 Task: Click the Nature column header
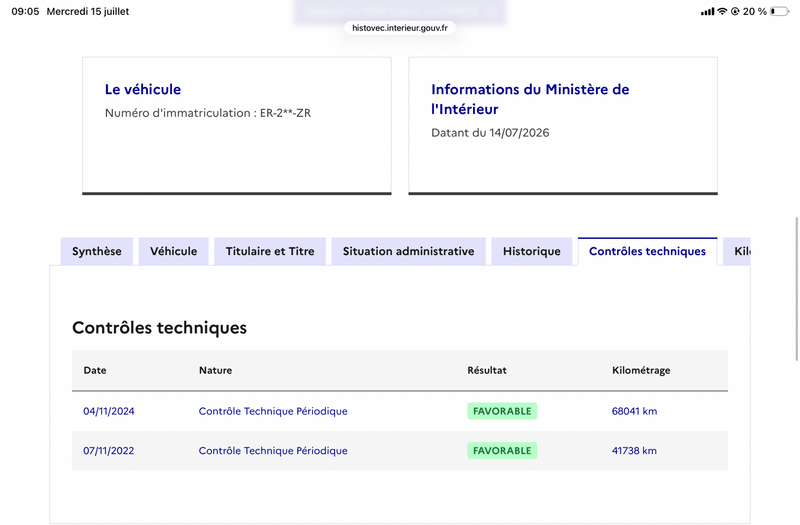(215, 370)
